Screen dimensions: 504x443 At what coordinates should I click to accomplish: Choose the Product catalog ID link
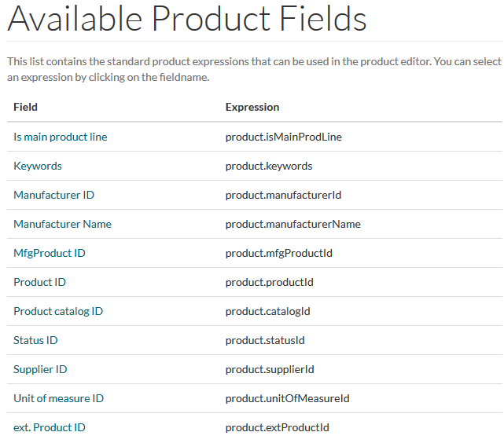point(58,311)
